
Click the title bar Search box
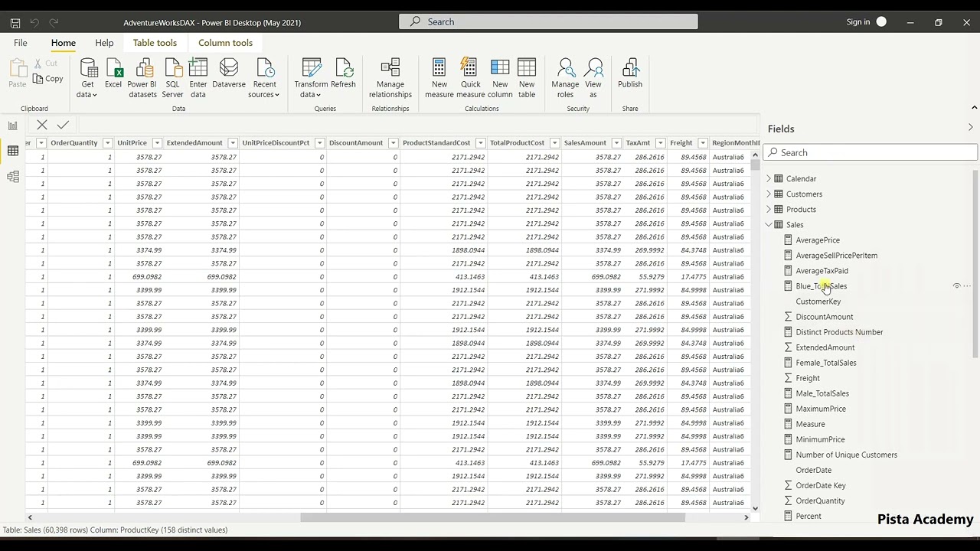point(548,21)
